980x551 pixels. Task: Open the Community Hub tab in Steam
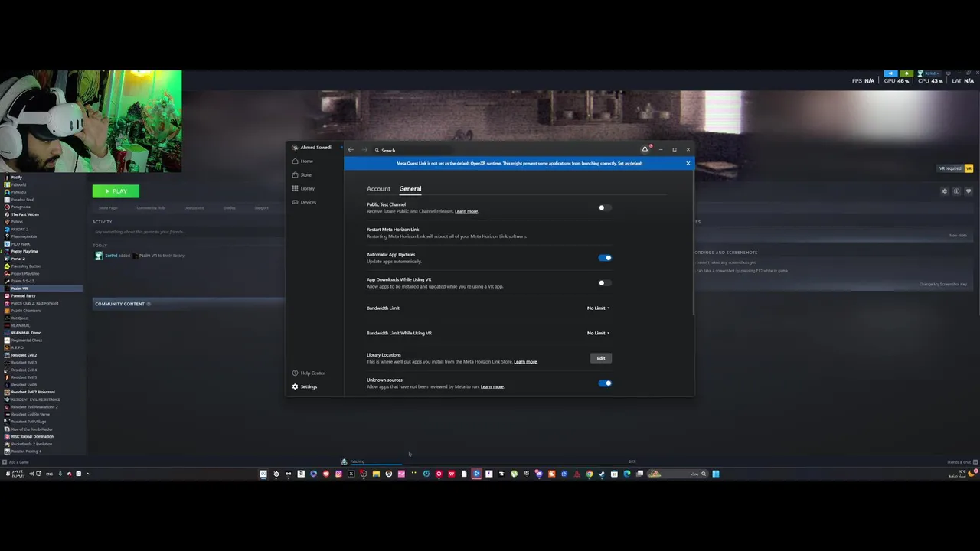click(x=151, y=207)
